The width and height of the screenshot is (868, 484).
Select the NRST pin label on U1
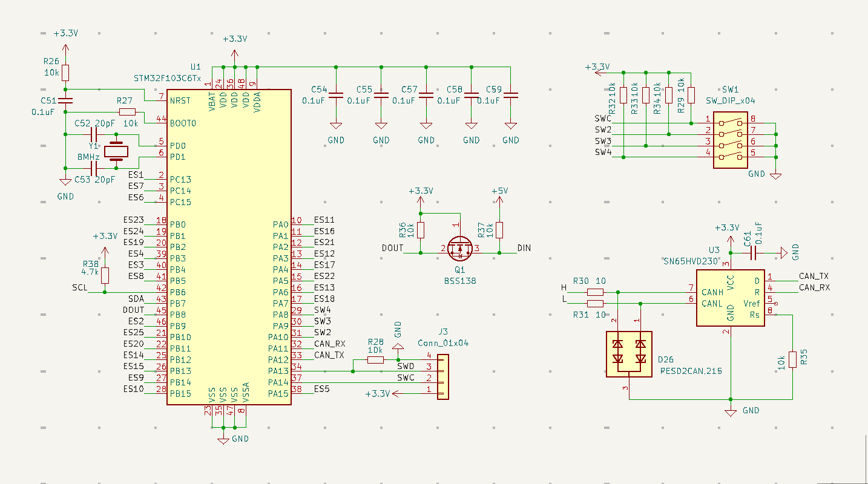click(x=181, y=100)
